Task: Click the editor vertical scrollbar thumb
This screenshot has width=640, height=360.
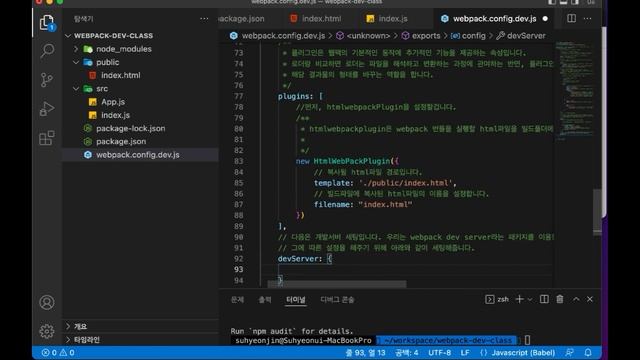Action: (597, 212)
